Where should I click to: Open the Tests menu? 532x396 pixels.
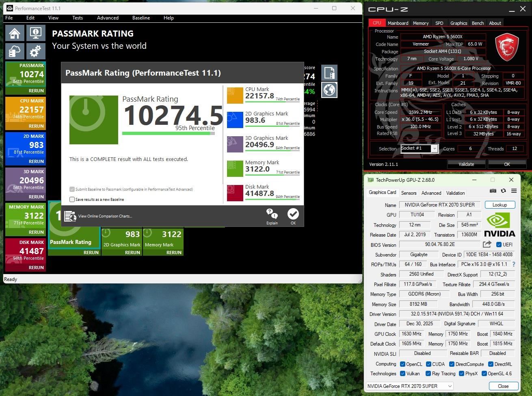[78, 18]
